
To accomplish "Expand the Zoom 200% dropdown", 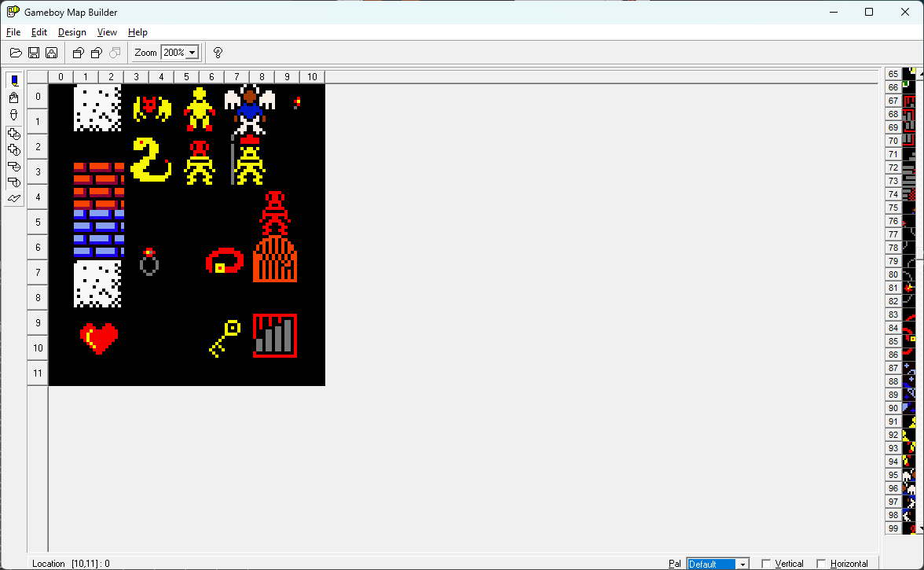I will [x=192, y=53].
